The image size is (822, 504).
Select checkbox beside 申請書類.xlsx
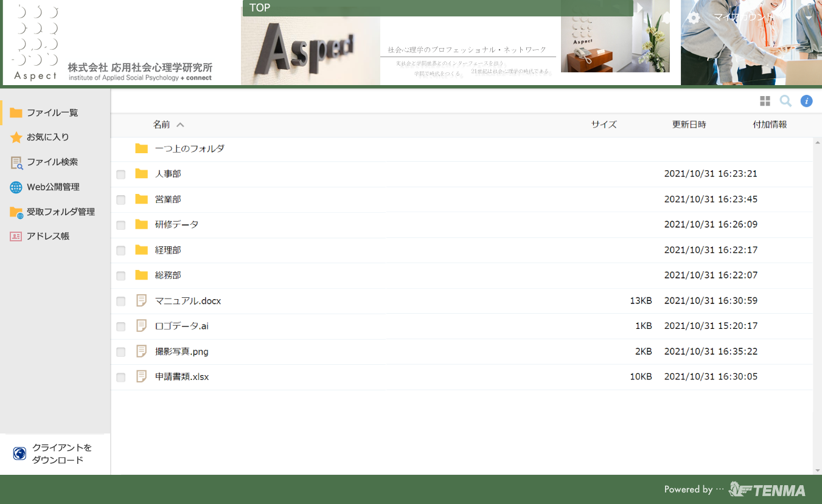(121, 378)
